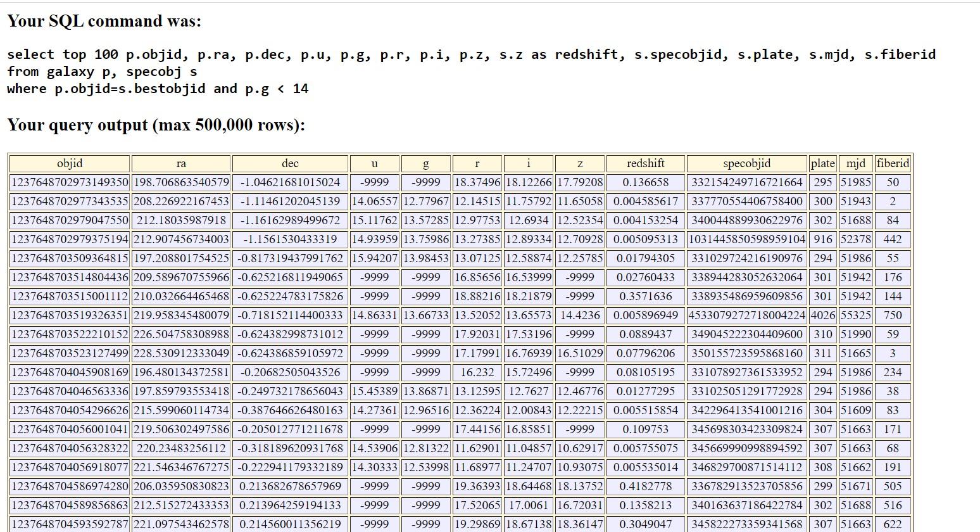
Task: Click the redshift column header
Action: (x=645, y=163)
